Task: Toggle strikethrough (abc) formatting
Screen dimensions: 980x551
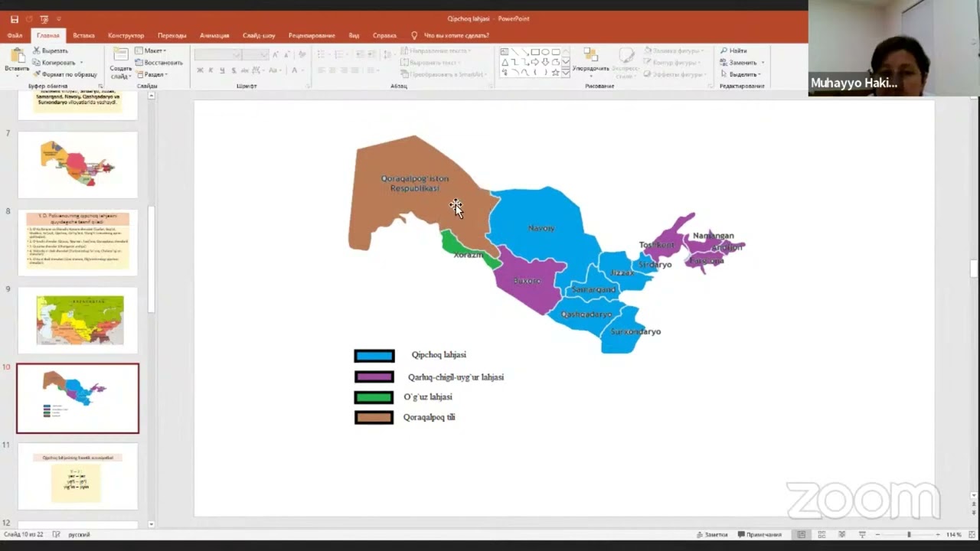Action: 244,70
